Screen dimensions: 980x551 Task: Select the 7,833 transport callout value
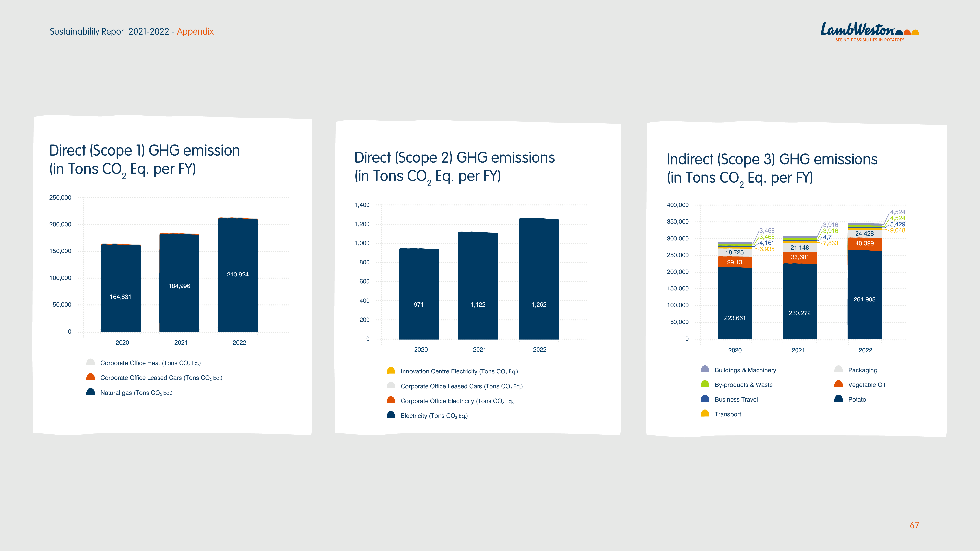click(831, 243)
